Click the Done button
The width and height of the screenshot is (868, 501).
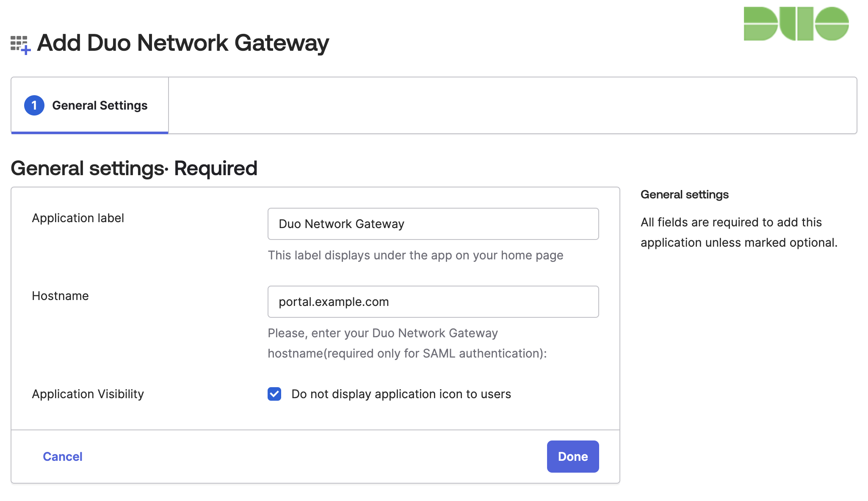[x=572, y=456]
